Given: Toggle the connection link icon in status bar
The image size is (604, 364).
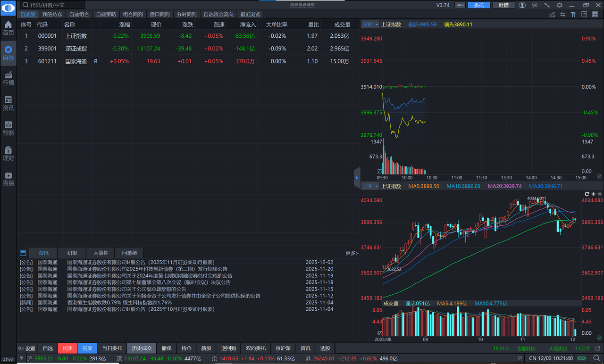Looking at the screenshot, I should (582, 358).
